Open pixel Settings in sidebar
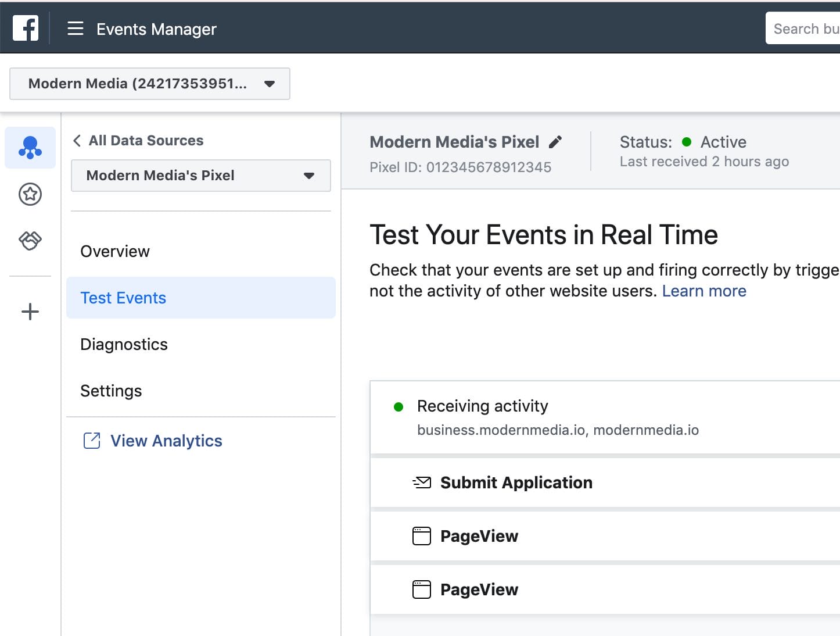 click(201, 391)
